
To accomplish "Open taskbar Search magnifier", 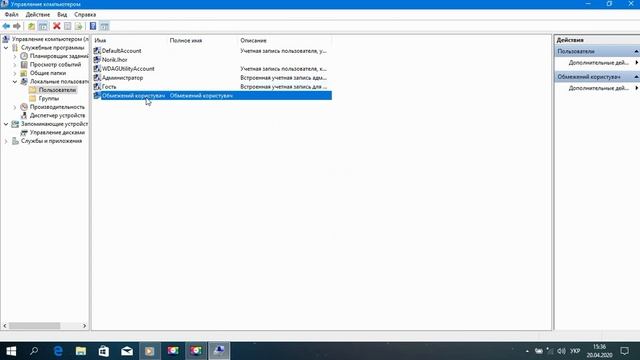I will [34, 351].
